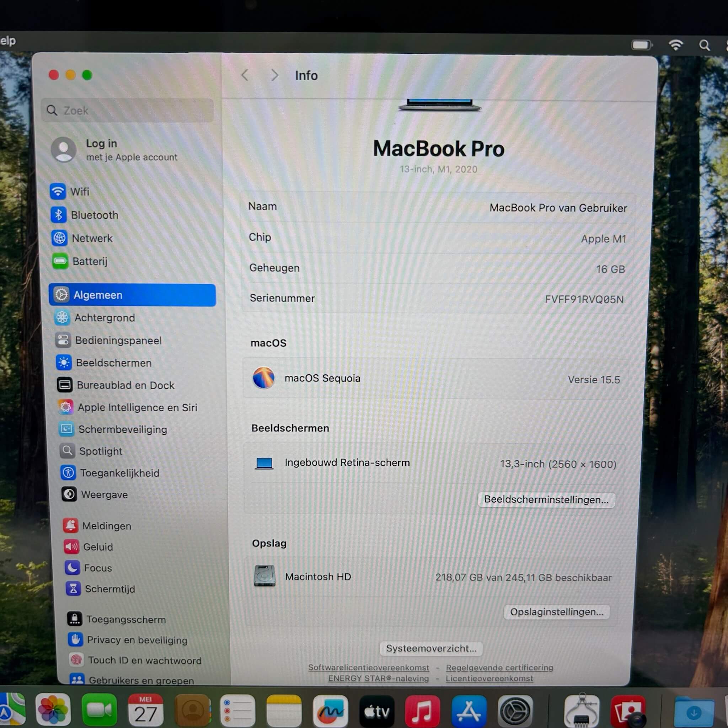Open Beeldschermen in sidebar
The width and height of the screenshot is (728, 728).
coord(104,363)
